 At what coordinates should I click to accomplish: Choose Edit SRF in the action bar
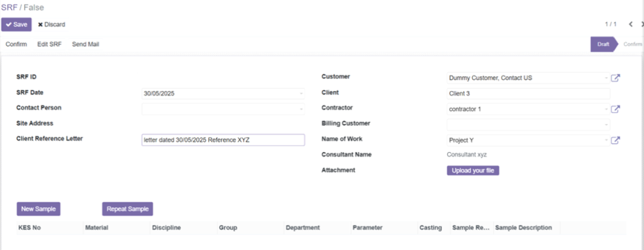(50, 44)
